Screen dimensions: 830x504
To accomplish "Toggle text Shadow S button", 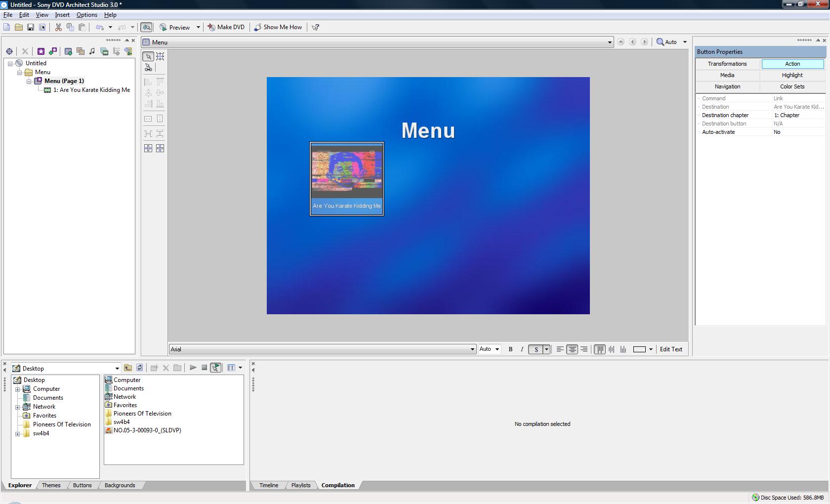I will [536, 349].
